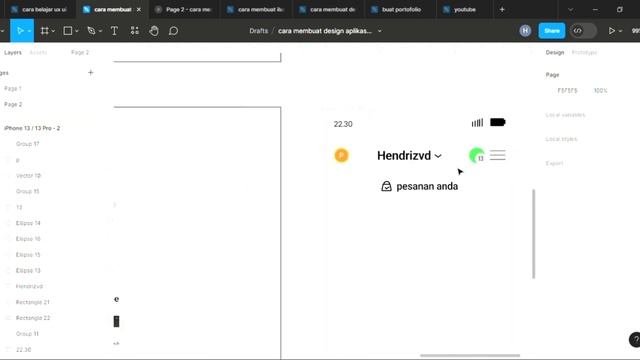Select the Vector 10 layer
This screenshot has width=640, height=360.
click(28, 176)
